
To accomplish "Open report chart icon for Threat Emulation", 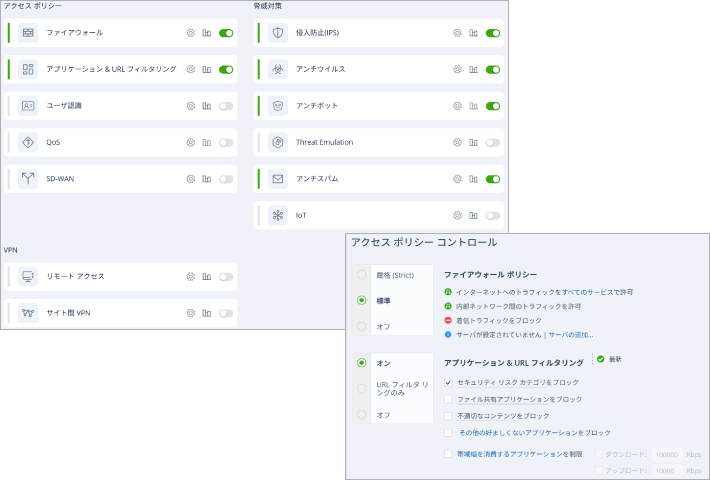I will tap(473, 143).
